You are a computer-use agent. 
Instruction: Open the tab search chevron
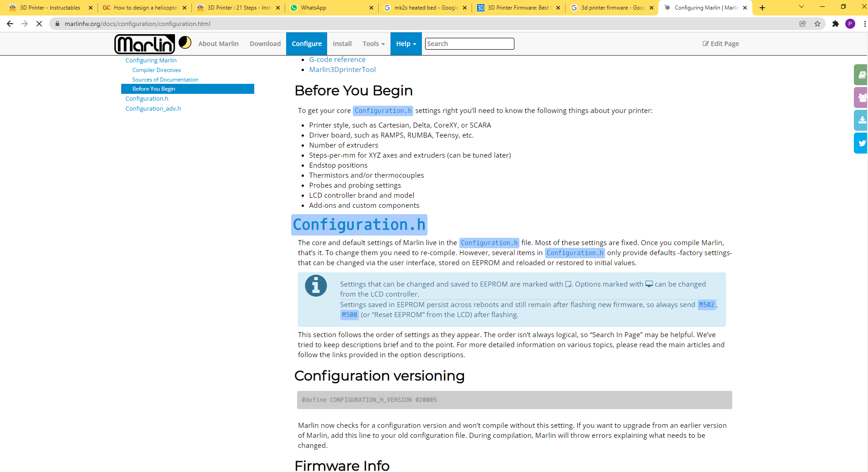coord(801,7)
